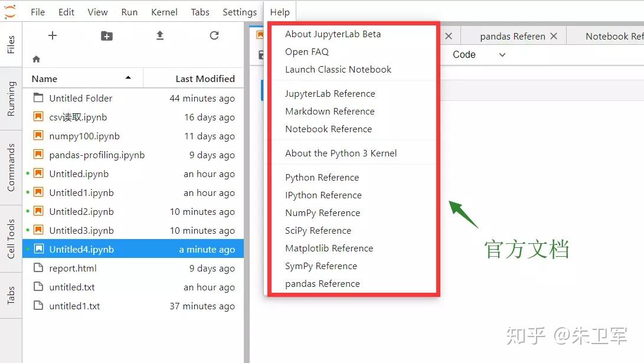The image size is (644, 363).
Task: Click the notebook icon of Untitled2.ipynb
Action: (38, 211)
